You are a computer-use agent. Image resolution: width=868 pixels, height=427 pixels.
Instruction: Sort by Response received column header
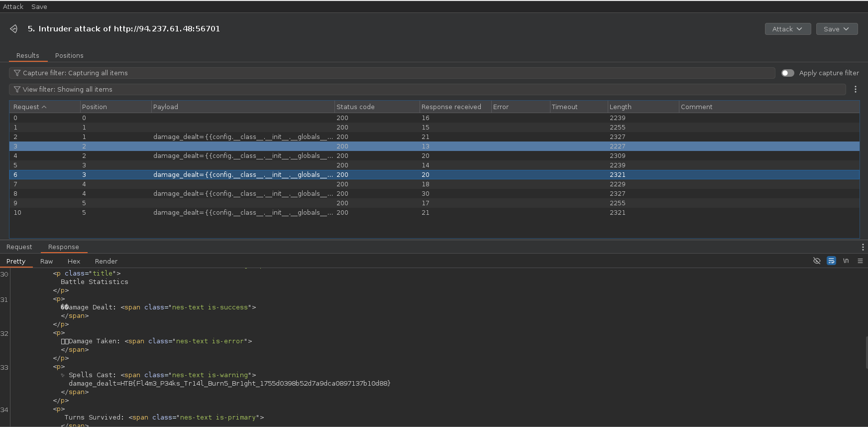click(x=455, y=107)
